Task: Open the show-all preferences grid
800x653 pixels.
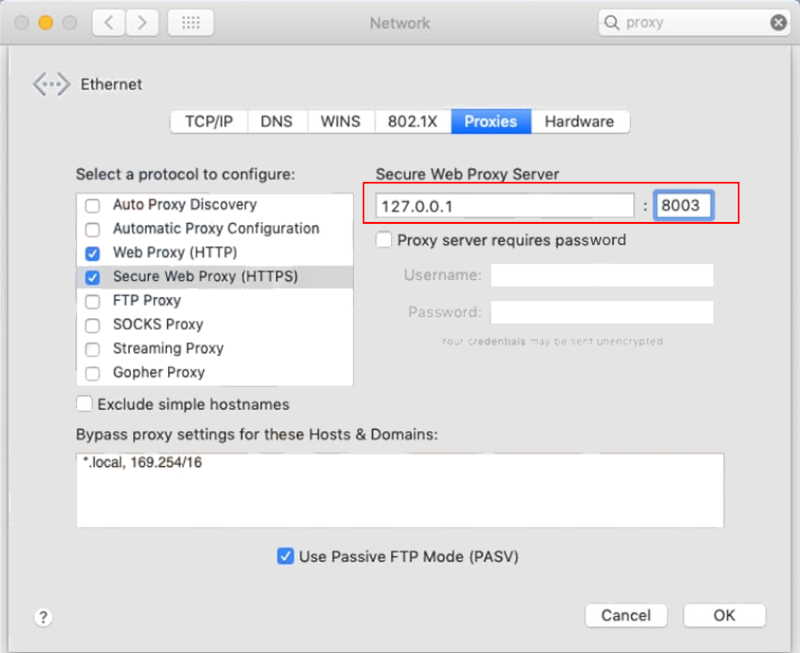Action: 191,22
